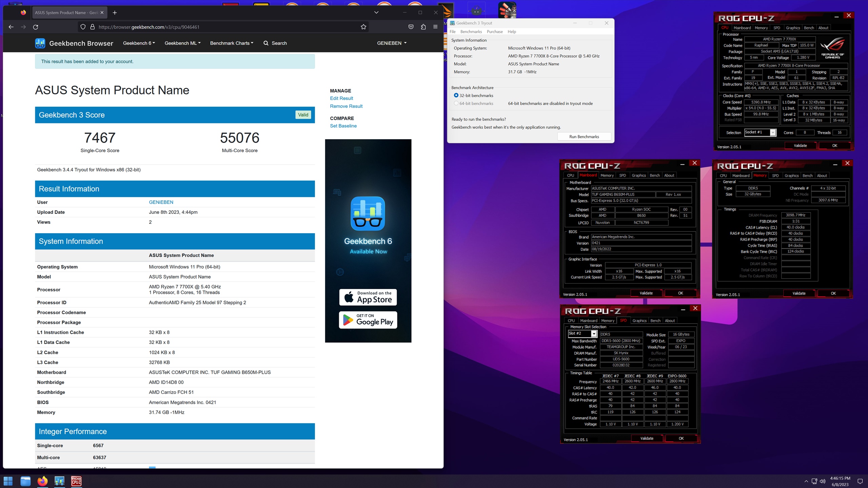868x488 pixels.
Task: Click Get it on Google Play badge
Action: (x=368, y=320)
